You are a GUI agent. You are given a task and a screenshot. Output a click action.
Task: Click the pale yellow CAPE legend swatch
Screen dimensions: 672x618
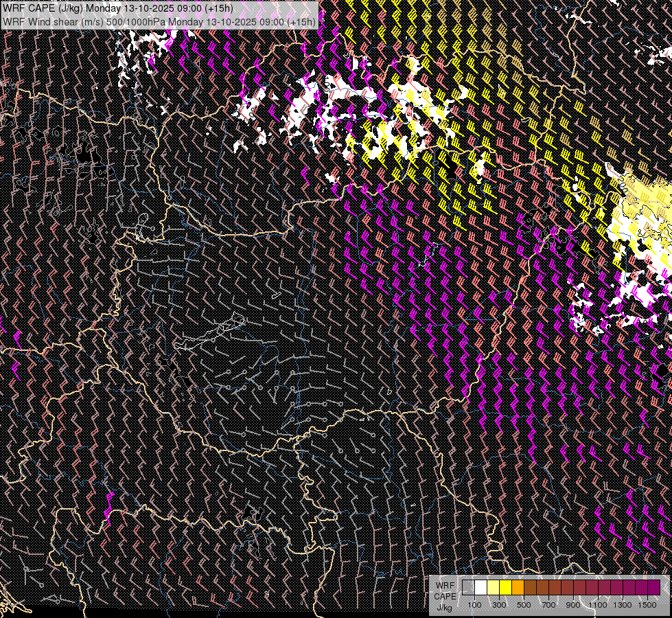(x=493, y=587)
